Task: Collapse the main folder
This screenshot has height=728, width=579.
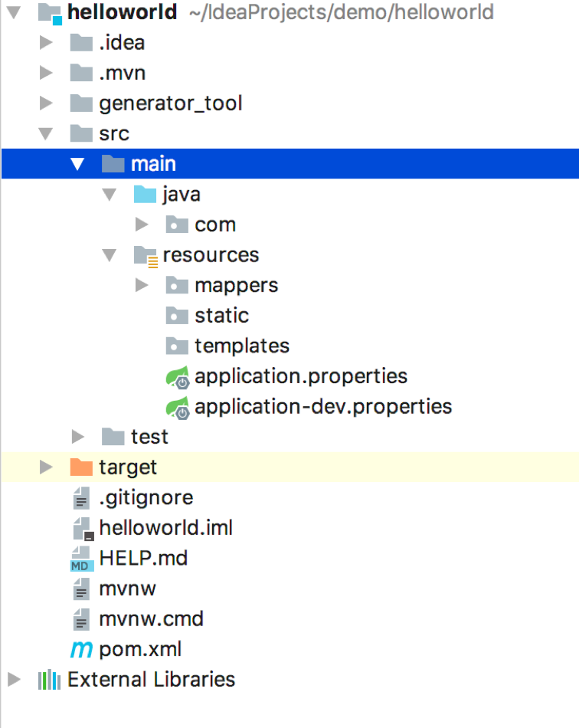Action: click(77, 164)
